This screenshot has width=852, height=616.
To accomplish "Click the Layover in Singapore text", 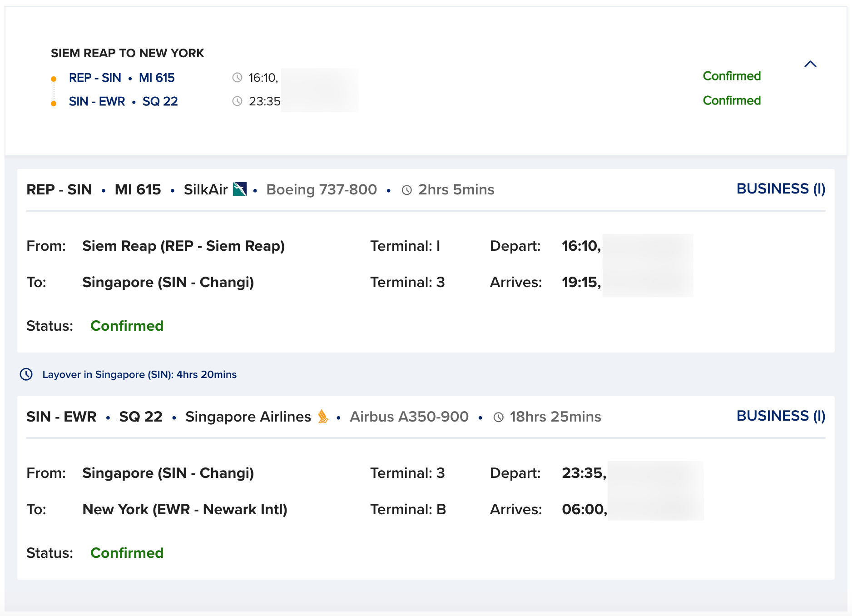I will [139, 374].
